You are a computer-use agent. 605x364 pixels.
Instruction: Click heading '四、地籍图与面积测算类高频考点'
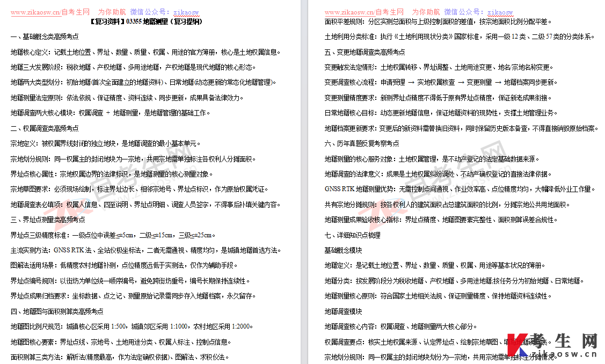(57, 311)
